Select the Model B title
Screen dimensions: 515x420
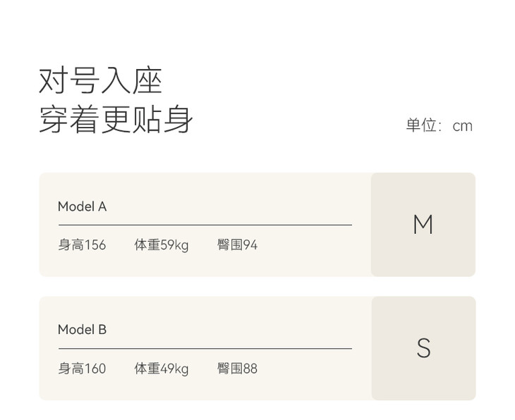82,330
